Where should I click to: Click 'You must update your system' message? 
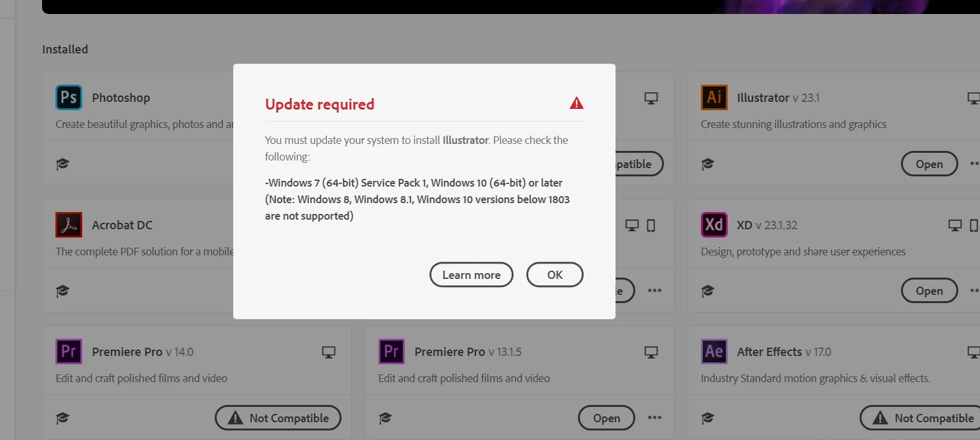tap(417, 148)
